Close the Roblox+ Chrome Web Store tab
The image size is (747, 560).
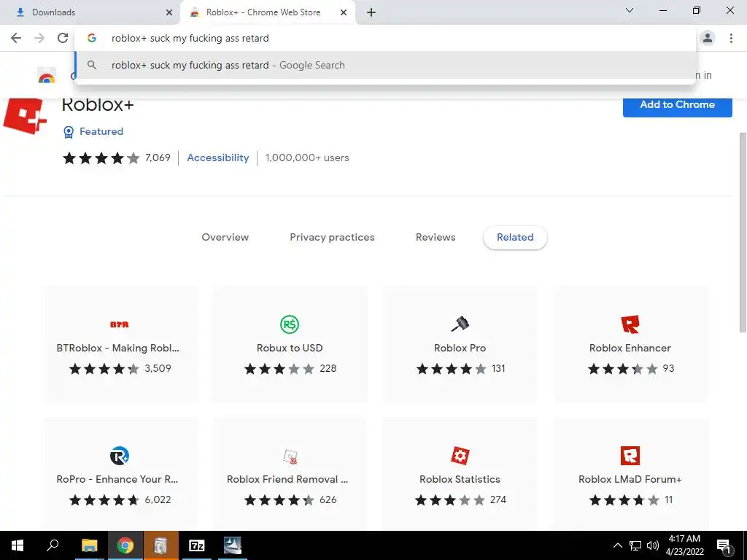pos(344,12)
